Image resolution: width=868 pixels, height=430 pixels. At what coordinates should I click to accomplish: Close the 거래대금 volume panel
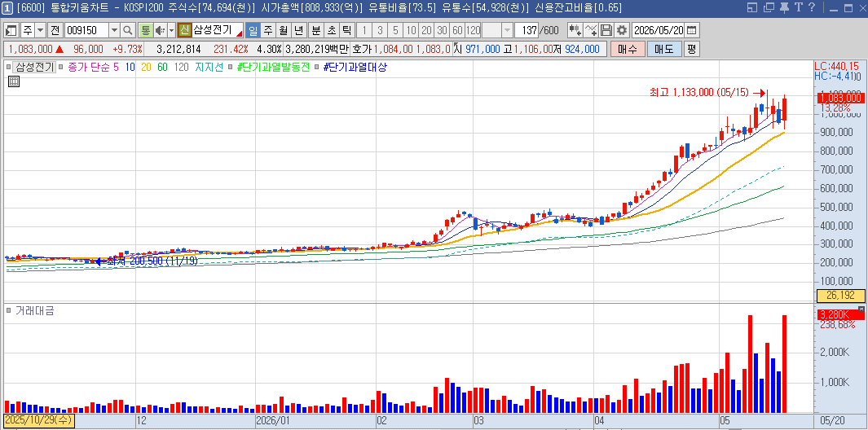click(861, 309)
